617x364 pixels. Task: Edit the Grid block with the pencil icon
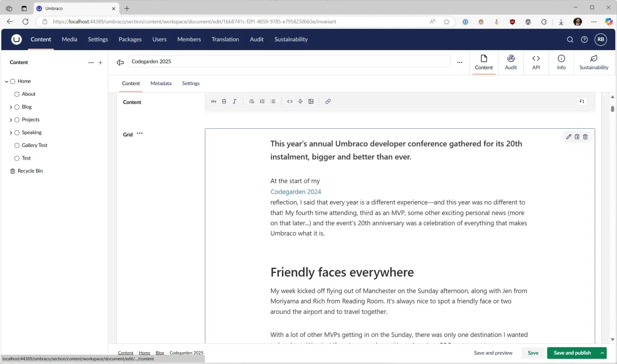[569, 137]
